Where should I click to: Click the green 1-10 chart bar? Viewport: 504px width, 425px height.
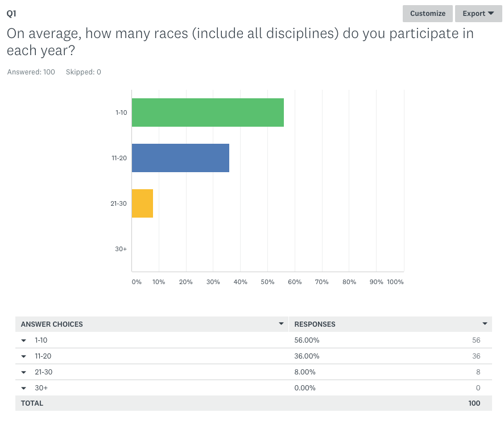[x=208, y=113]
